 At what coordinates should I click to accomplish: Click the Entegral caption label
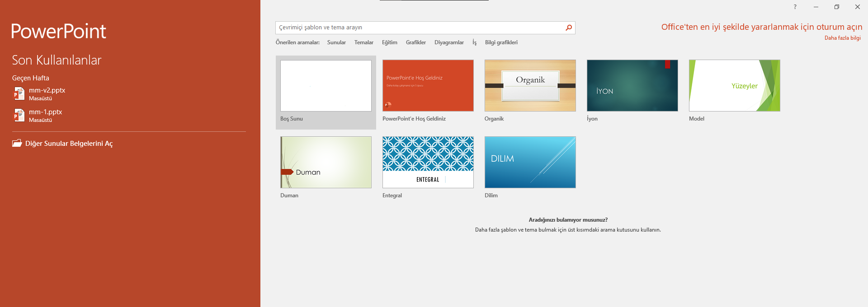(x=392, y=195)
